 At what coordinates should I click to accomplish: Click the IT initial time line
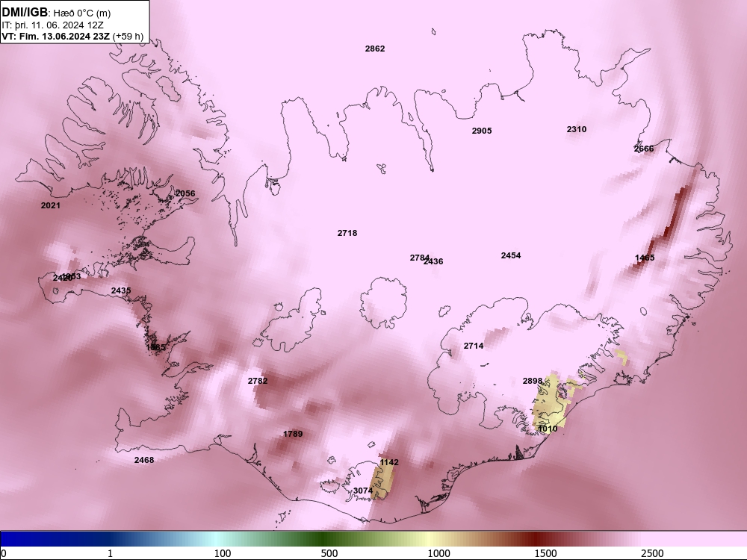click(52, 25)
